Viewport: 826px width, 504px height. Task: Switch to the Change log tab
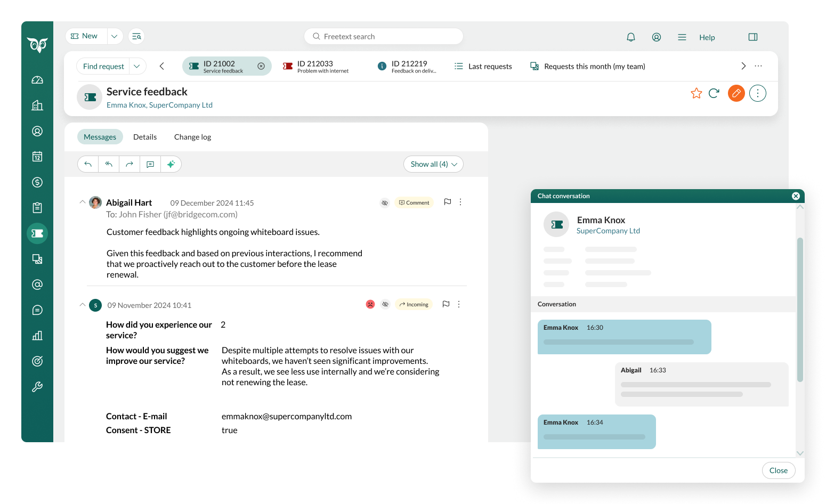coord(192,137)
